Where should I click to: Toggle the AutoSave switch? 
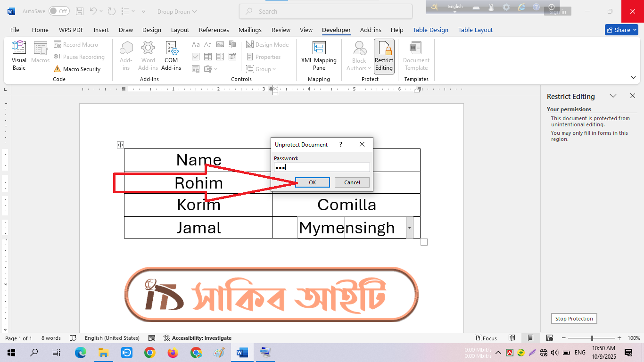58,11
